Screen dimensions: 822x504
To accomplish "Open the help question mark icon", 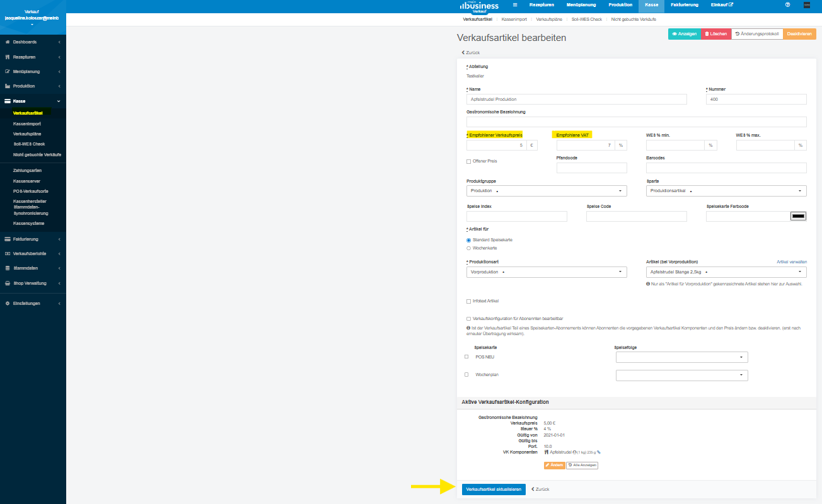I will click(x=787, y=4).
